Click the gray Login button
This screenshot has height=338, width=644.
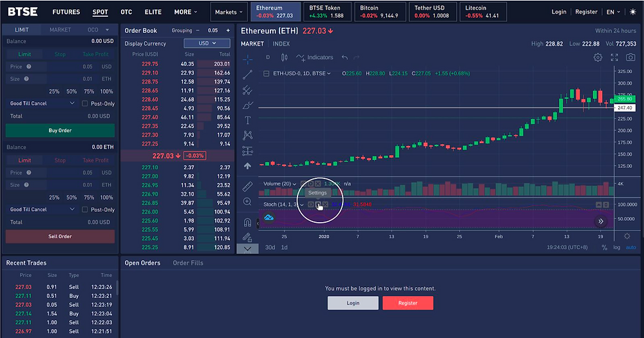[x=353, y=303]
